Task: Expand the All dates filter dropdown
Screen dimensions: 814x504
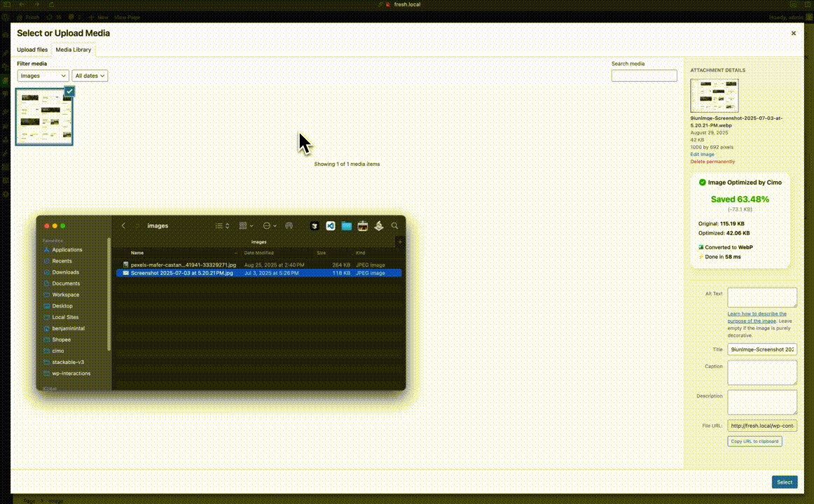Action: [90, 76]
